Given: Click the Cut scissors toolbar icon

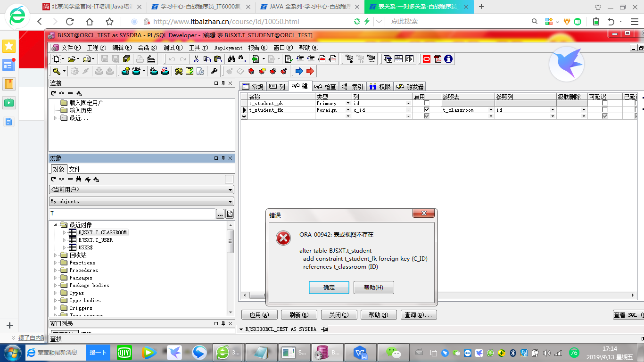Looking at the screenshot, I should pos(196,59).
